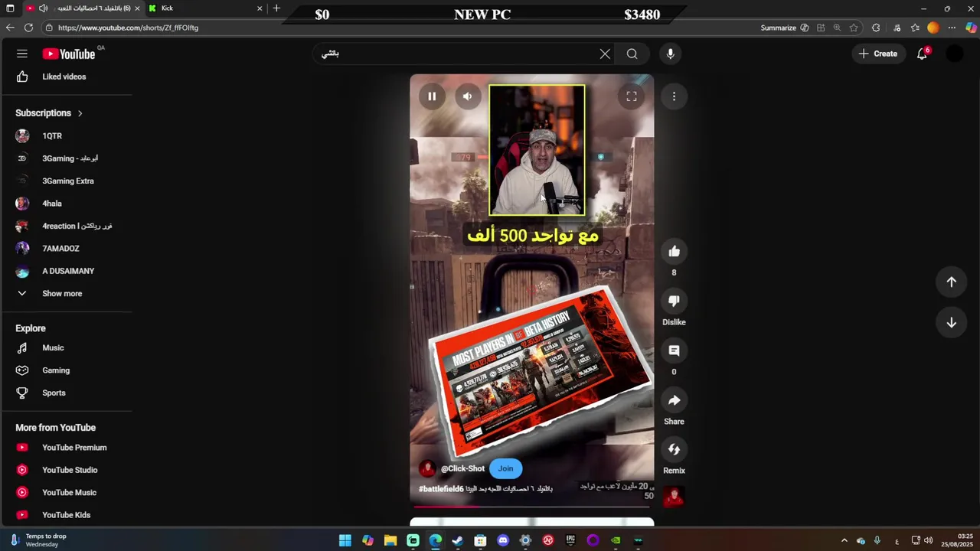
Task: Open Copilot sidebar icon
Action: point(971,28)
